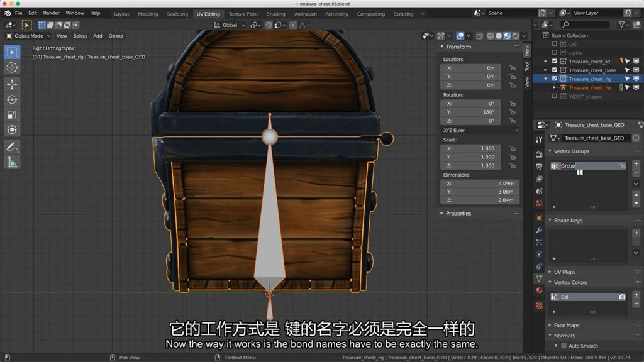Image resolution: width=644 pixels, height=362 pixels.
Task: Open the sidebar Tool tab
Action: [527, 66]
